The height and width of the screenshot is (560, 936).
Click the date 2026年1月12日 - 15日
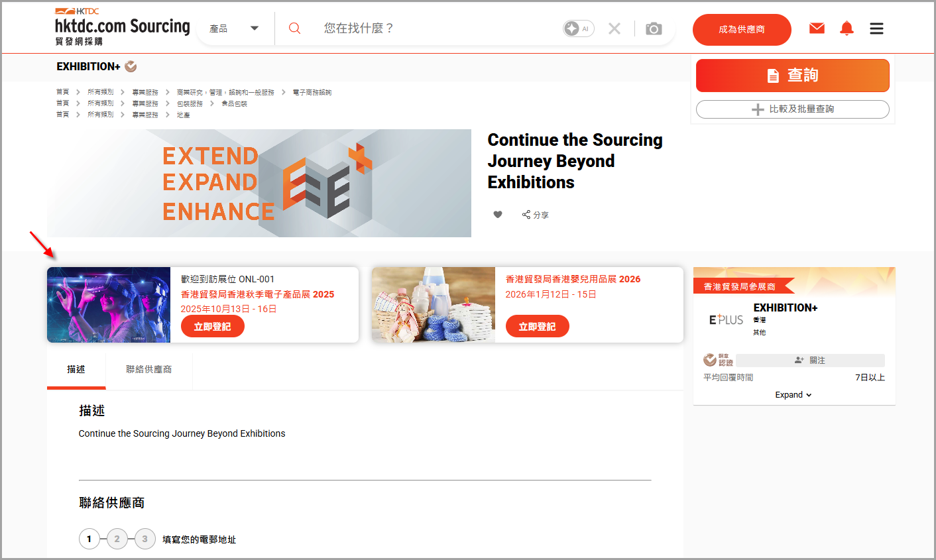click(x=551, y=294)
